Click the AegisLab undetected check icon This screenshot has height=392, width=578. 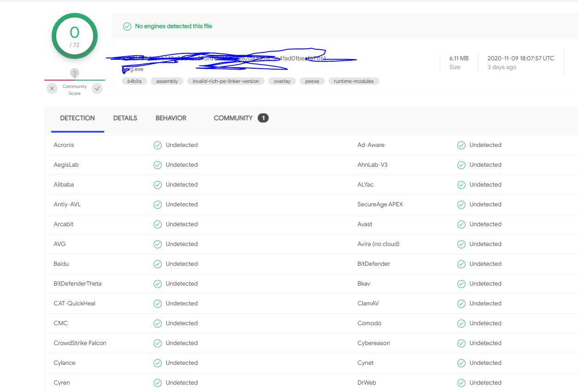(x=158, y=165)
